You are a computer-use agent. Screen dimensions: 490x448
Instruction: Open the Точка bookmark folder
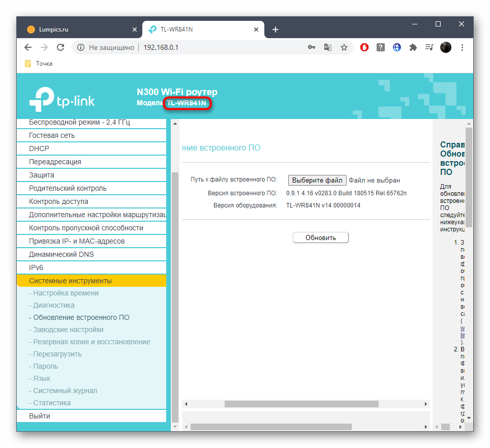pos(39,64)
